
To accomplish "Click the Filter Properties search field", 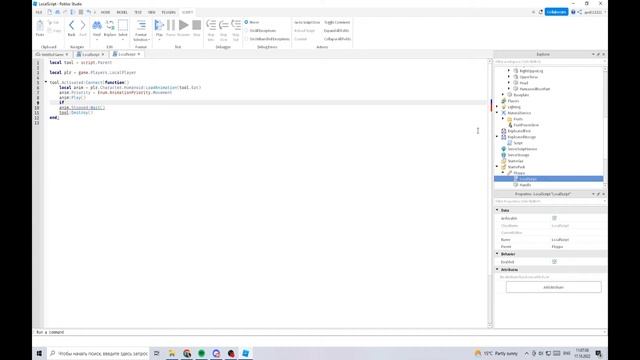I will [x=549, y=201].
